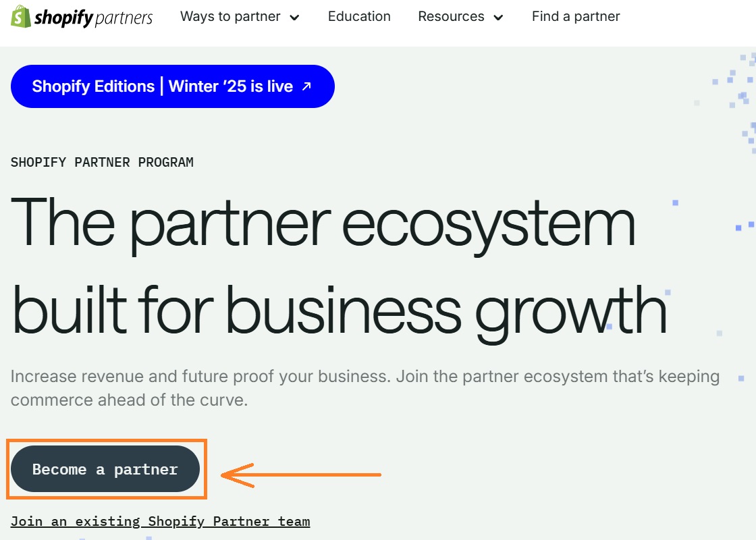Click the Ways to partner chevron icon
The image size is (756, 540).
click(x=294, y=18)
